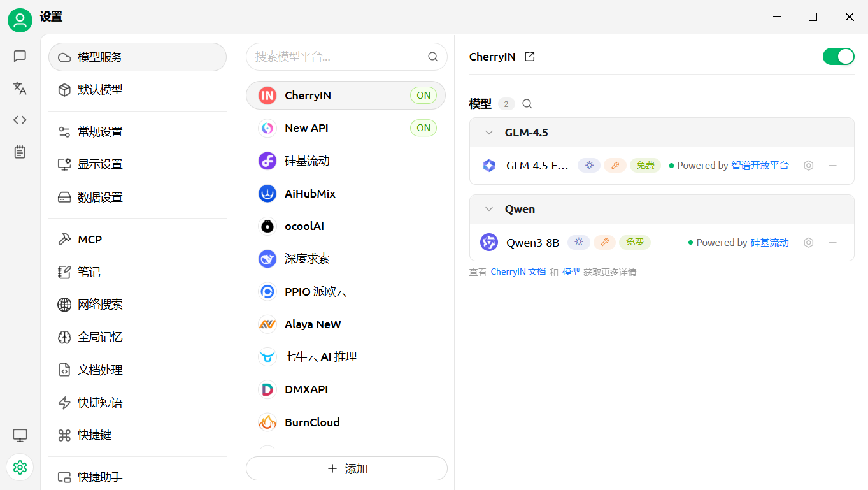Select 默认模型 in the settings menu
This screenshot has height=490, width=868.
point(100,90)
